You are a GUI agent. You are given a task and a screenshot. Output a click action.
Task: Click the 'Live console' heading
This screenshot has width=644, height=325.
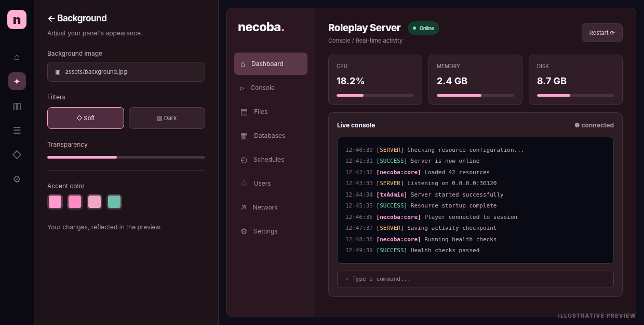pyautogui.click(x=356, y=125)
